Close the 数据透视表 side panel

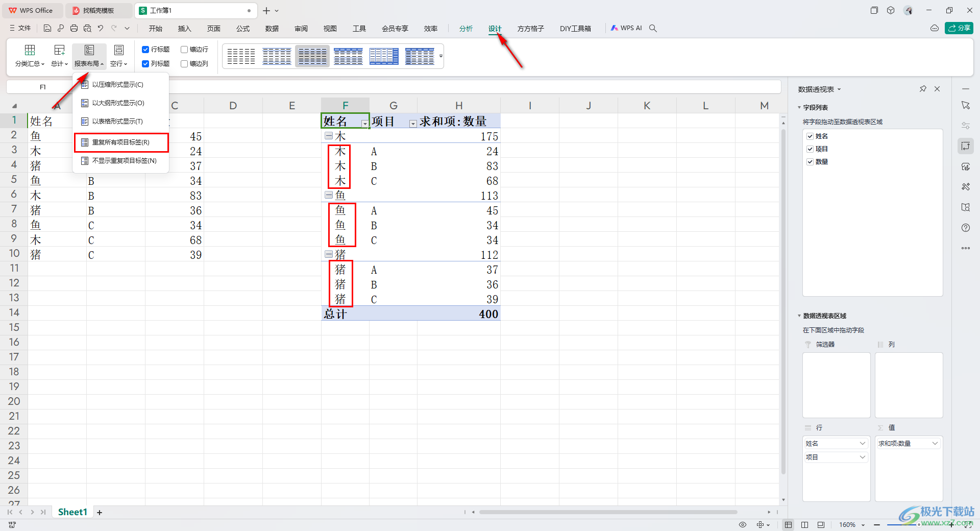click(x=937, y=89)
